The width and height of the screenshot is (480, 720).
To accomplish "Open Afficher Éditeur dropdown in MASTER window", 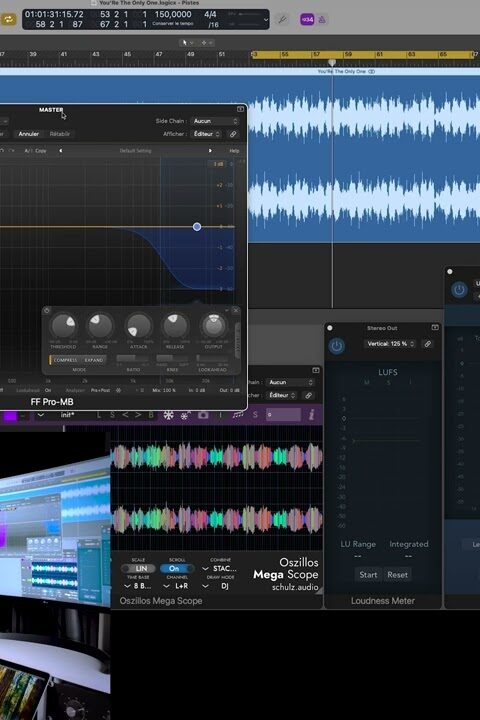I will 206,134.
